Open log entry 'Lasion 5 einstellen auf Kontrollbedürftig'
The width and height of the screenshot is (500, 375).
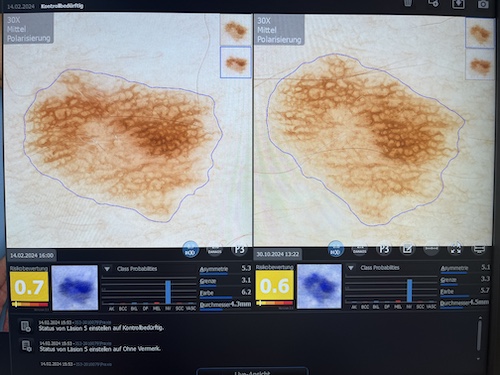(101, 328)
